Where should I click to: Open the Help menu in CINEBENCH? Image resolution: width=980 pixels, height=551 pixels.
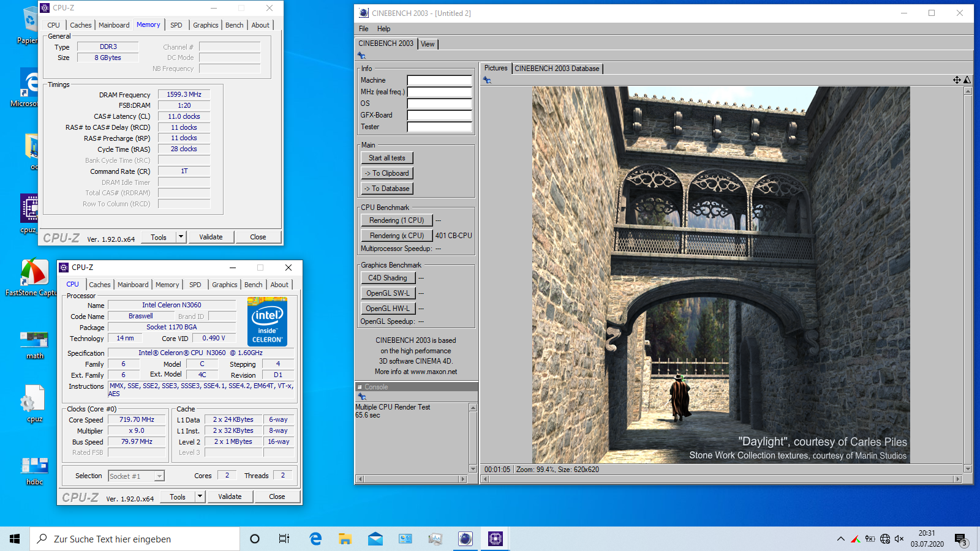pyautogui.click(x=384, y=29)
